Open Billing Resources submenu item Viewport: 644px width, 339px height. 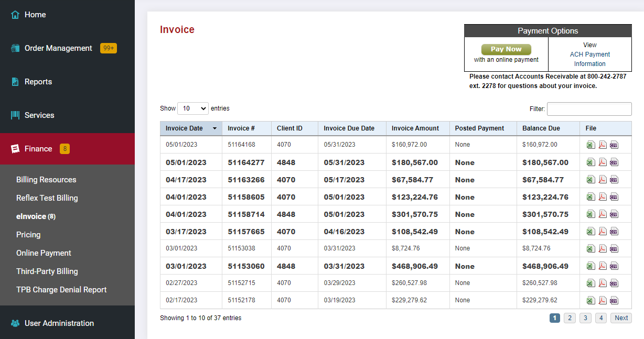46,180
